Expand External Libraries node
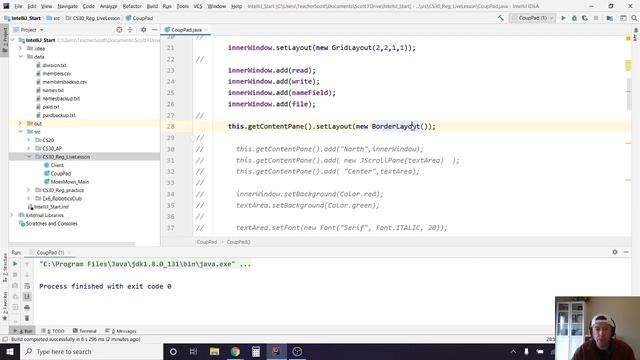 [13, 215]
